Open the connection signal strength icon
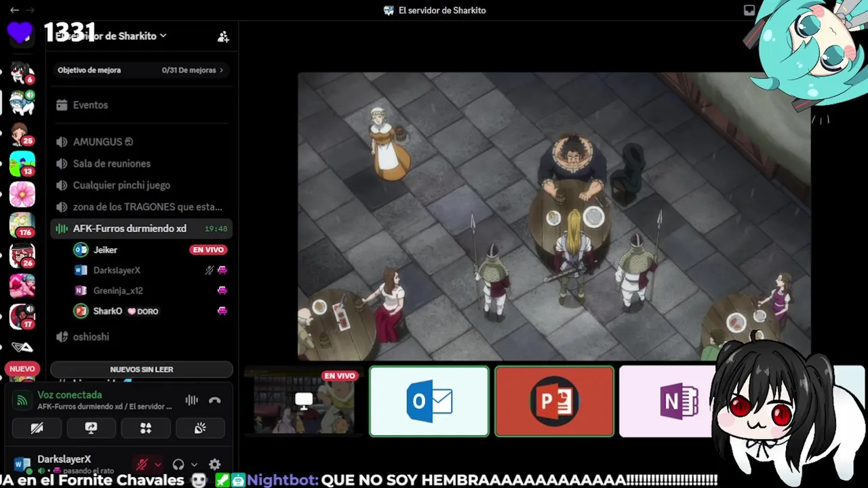 (x=22, y=400)
